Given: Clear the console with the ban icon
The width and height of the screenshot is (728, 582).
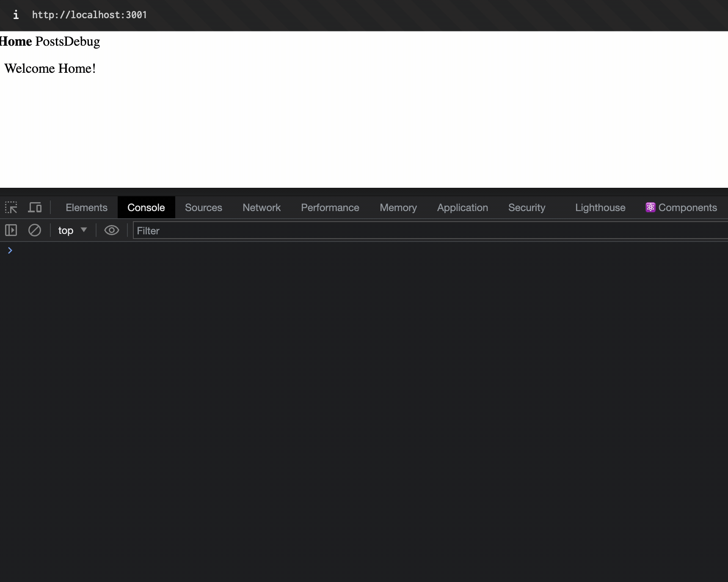Looking at the screenshot, I should 35,230.
